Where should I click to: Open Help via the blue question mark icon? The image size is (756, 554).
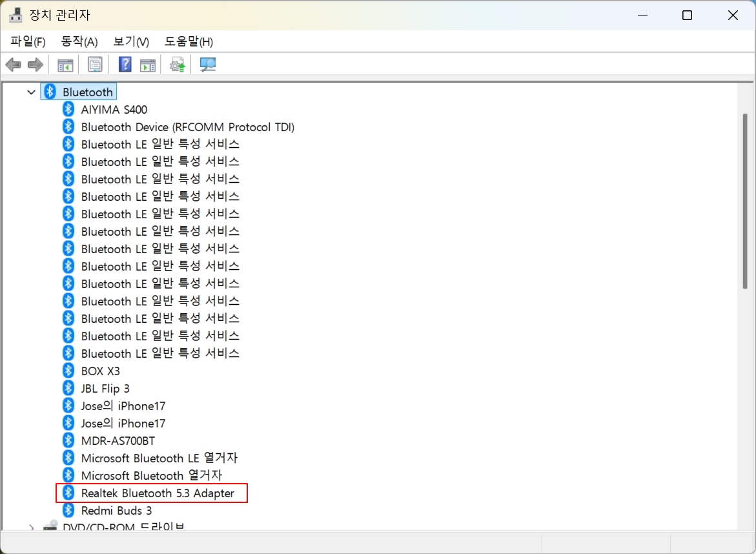(125, 64)
